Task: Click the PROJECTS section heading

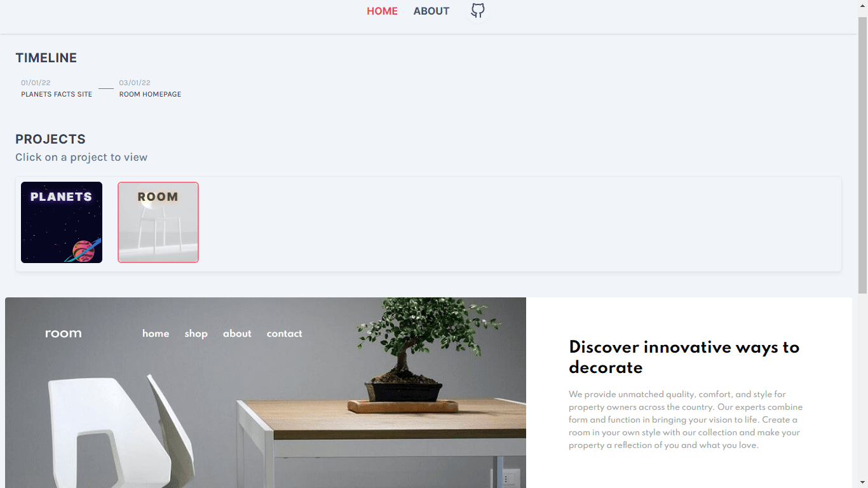Action: pyautogui.click(x=50, y=139)
